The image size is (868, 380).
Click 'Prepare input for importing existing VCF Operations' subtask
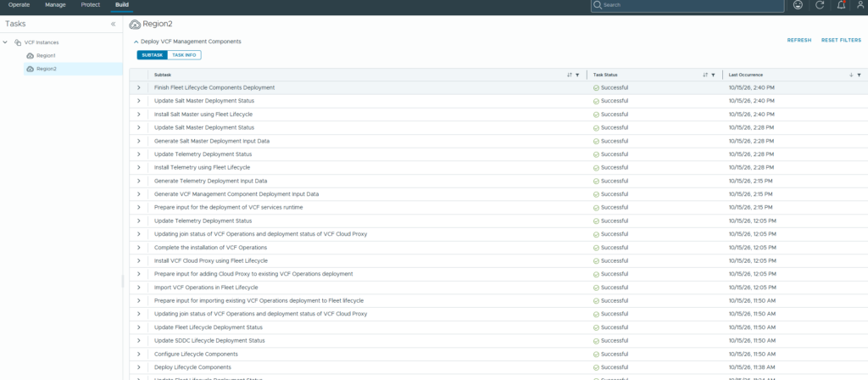point(259,301)
